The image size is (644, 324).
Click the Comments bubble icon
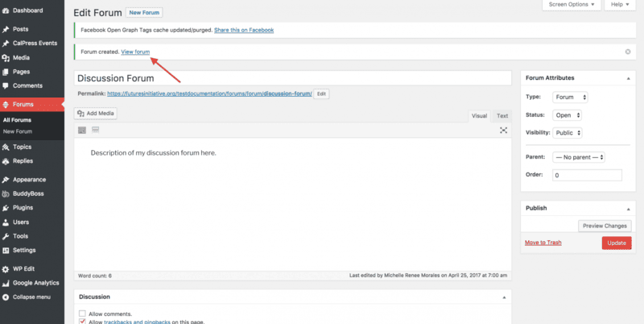[x=6, y=86]
